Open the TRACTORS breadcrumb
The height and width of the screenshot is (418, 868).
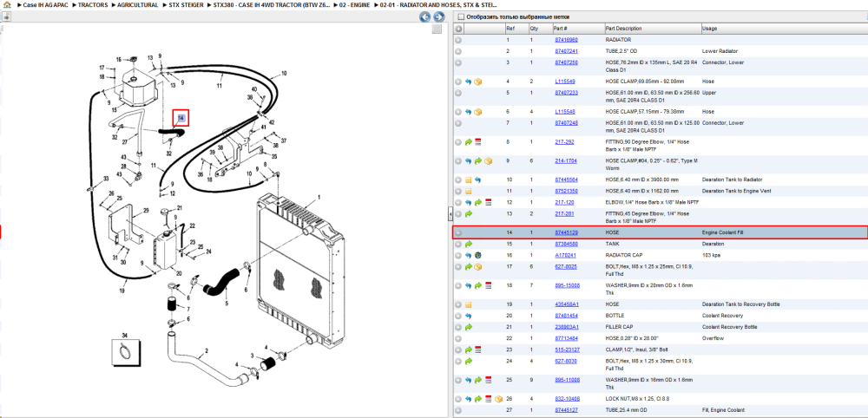tap(93, 4)
